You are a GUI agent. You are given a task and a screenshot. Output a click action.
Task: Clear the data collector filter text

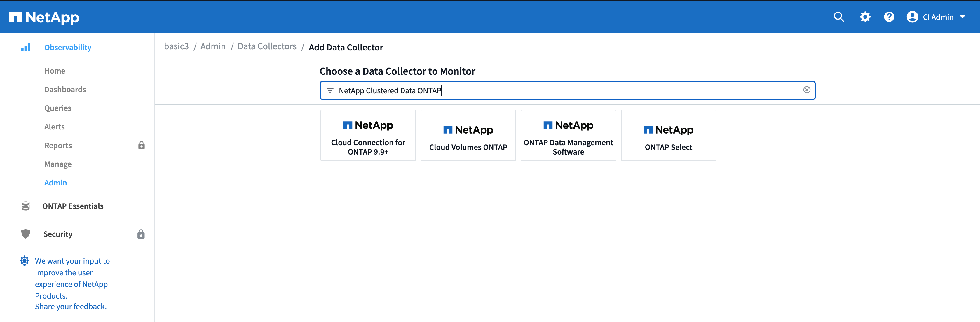pyautogui.click(x=807, y=90)
